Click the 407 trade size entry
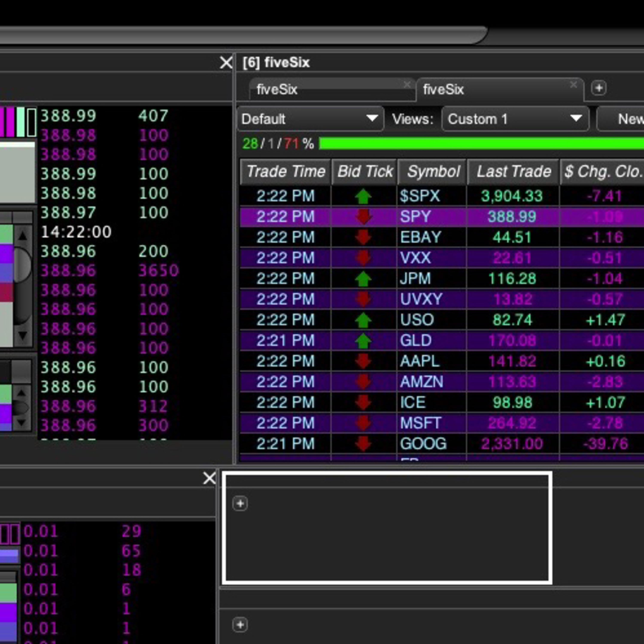 pos(153,116)
